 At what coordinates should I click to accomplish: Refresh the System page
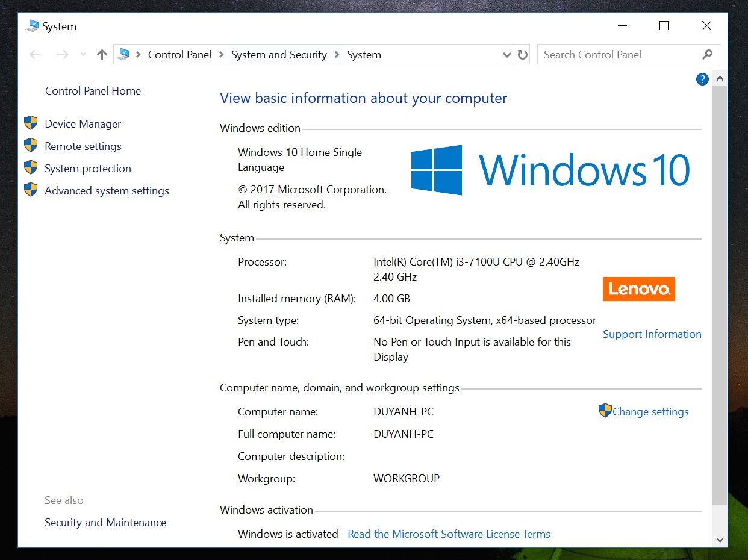pos(523,55)
